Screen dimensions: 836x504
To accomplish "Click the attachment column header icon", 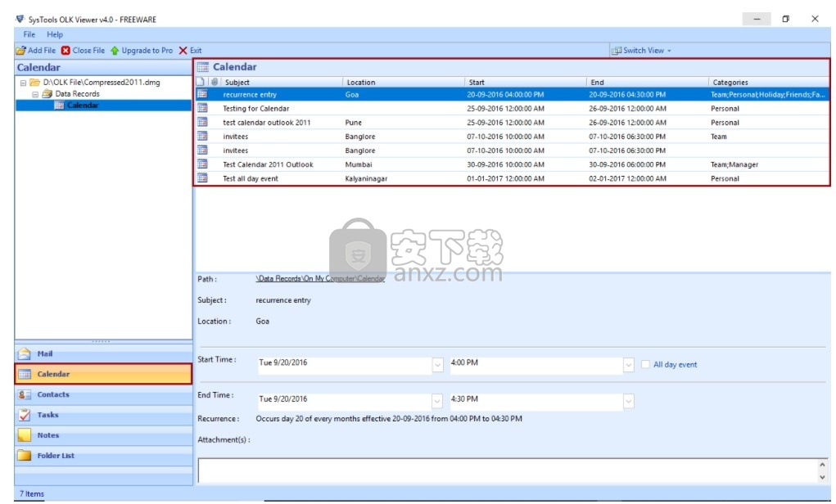I will click(215, 82).
